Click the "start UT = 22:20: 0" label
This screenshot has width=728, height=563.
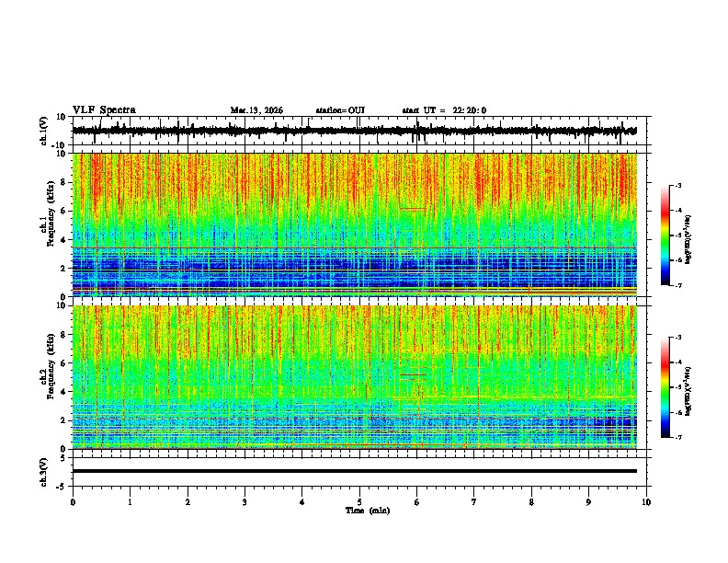[x=444, y=110]
